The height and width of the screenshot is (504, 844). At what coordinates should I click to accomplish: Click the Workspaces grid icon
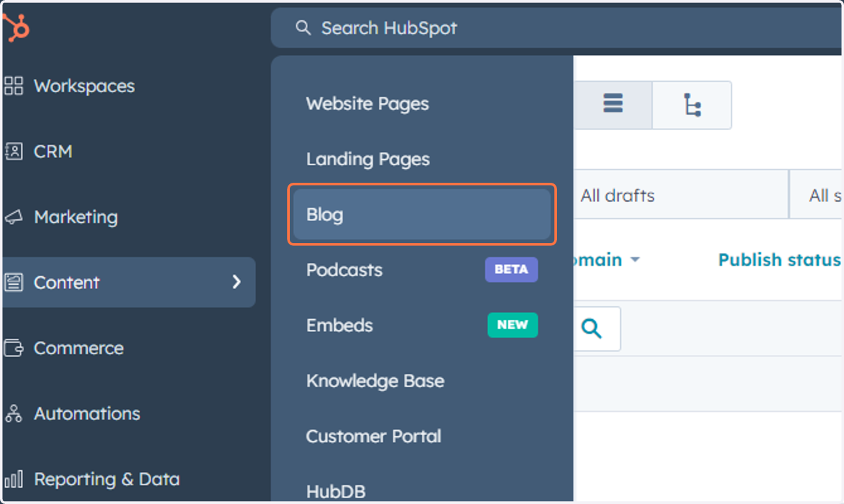(x=13, y=86)
